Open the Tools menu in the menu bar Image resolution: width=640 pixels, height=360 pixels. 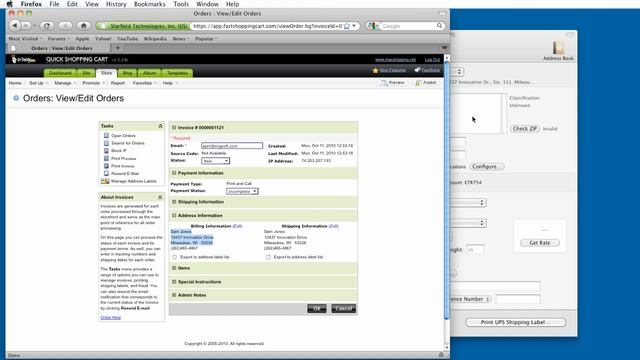tap(181, 4)
